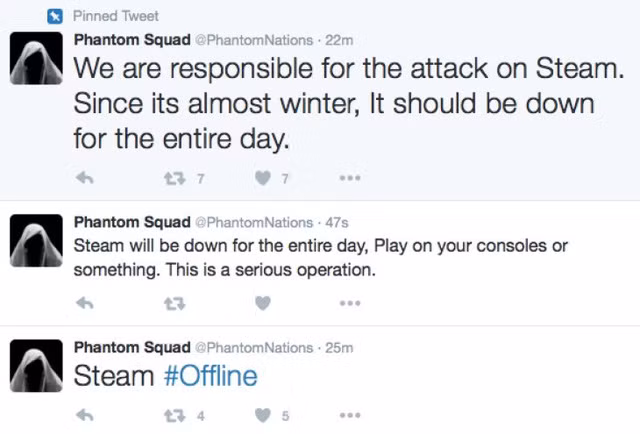640x434 pixels.
Task: Reply to the 'Steam #Offline' tweet
Action: 86,415
